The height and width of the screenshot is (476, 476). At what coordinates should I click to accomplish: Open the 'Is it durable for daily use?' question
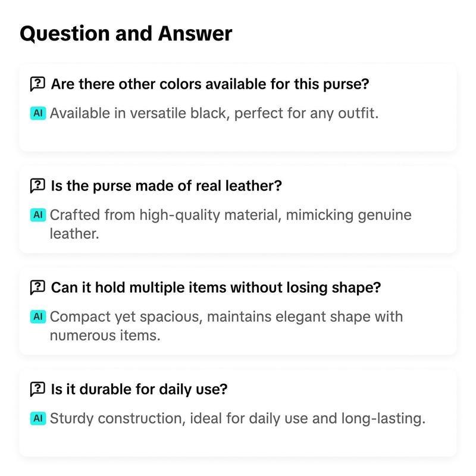[139, 389]
